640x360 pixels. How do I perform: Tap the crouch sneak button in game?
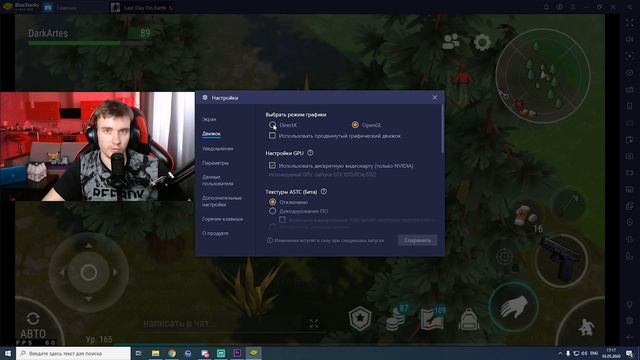point(586,327)
